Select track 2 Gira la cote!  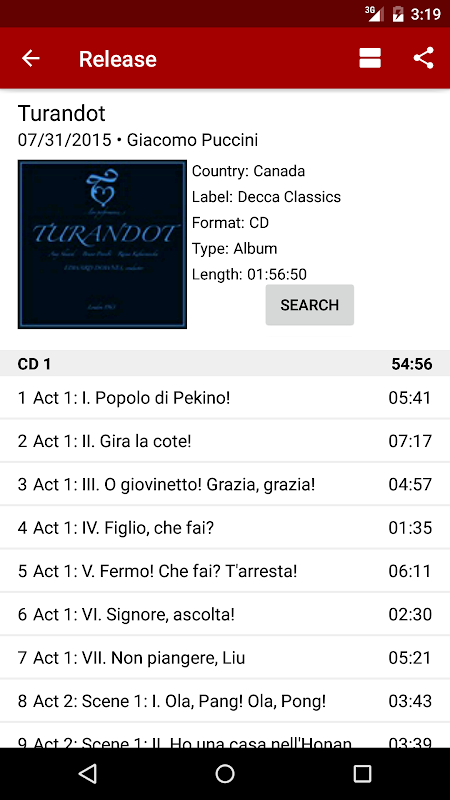(225, 441)
